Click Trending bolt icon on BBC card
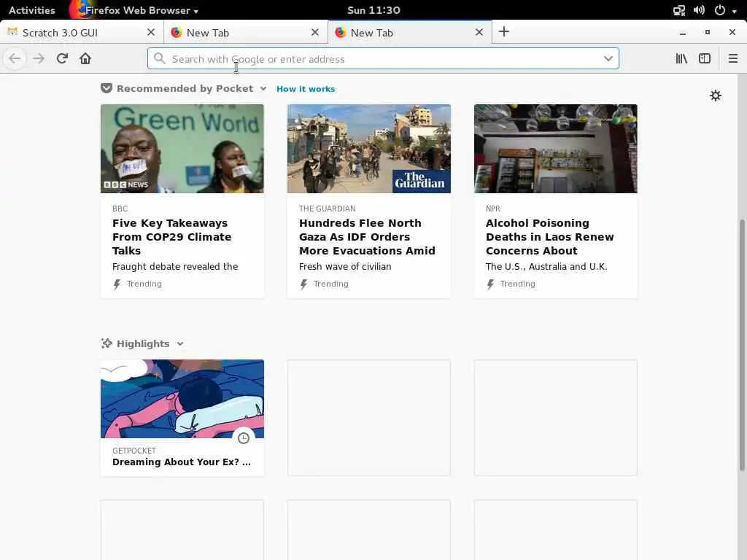The width and height of the screenshot is (747, 560). tap(117, 284)
